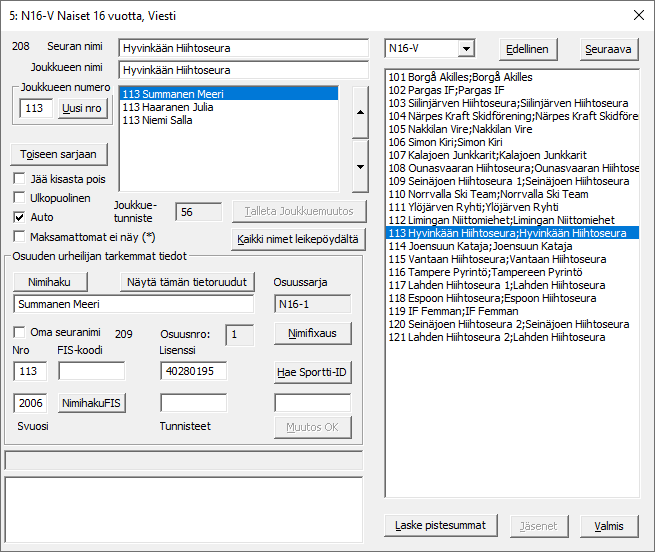Open 'Nimihaku' name search
The width and height of the screenshot is (655, 552).
tap(57, 281)
